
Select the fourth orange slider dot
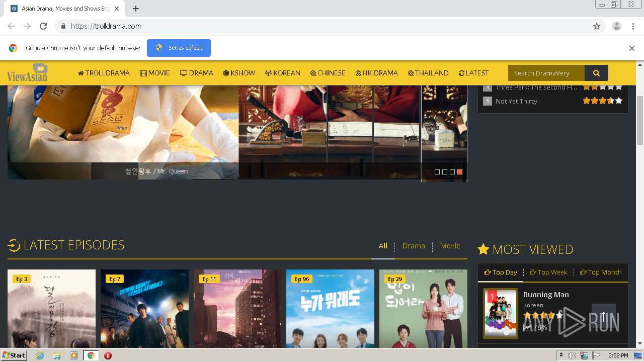(460, 172)
